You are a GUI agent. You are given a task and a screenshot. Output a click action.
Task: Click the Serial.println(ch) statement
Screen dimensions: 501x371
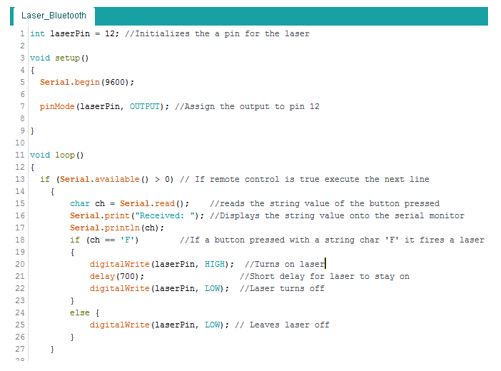pos(117,228)
